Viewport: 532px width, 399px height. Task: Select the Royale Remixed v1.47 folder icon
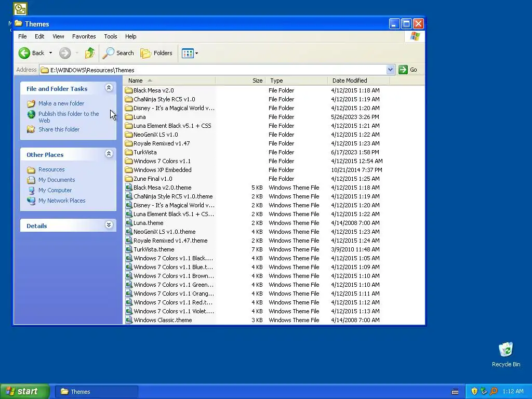pyautogui.click(x=129, y=143)
